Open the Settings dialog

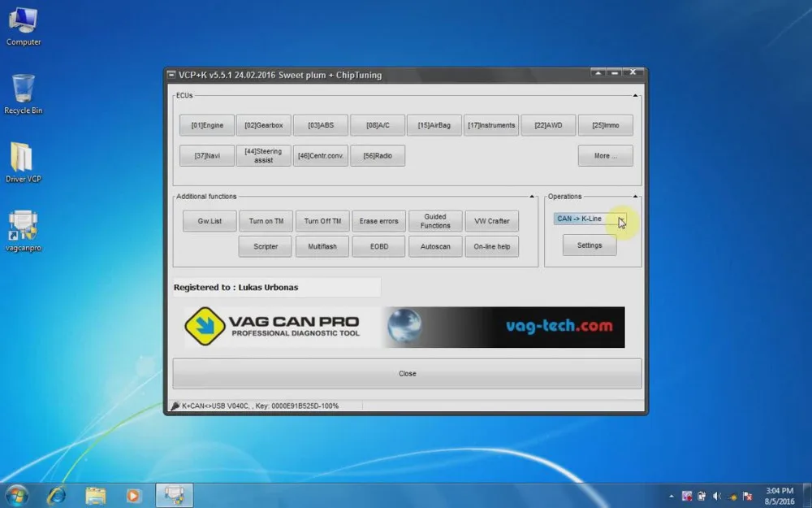[x=590, y=245]
